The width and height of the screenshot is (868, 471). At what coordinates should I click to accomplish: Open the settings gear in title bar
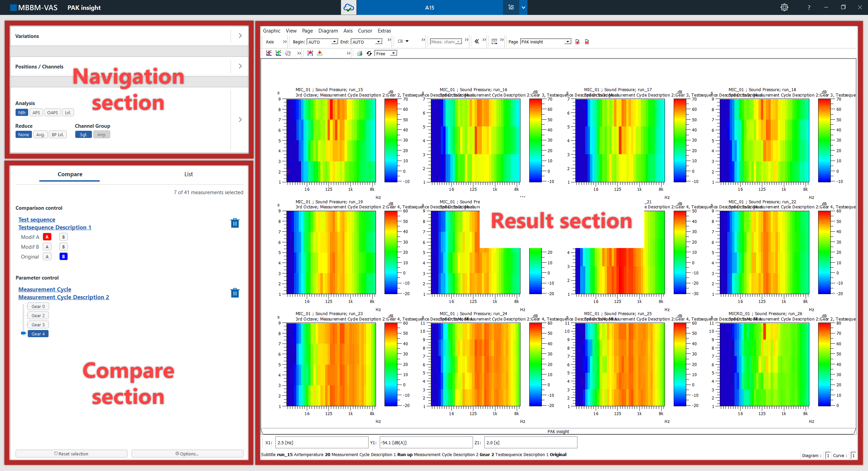pyautogui.click(x=784, y=7)
